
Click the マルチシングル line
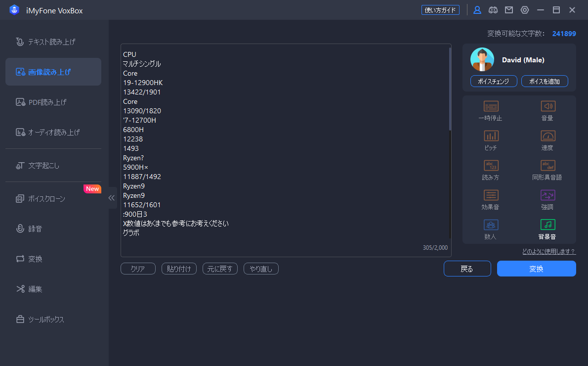[142, 64]
